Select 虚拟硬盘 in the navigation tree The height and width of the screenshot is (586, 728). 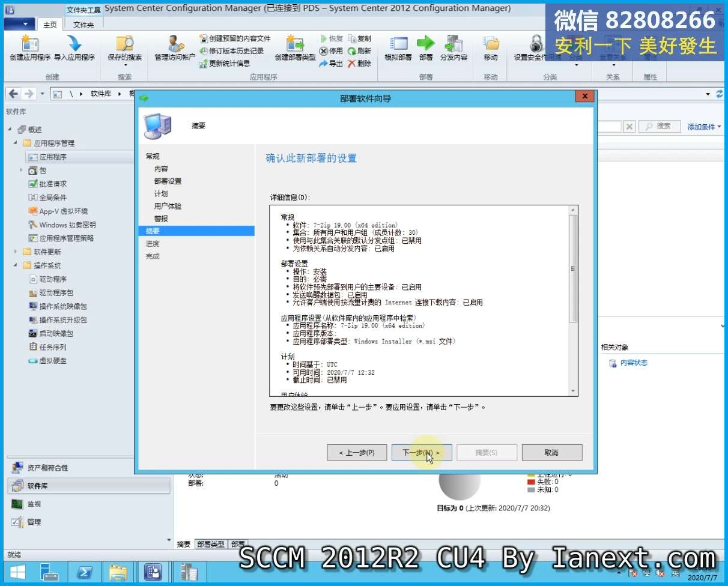[x=47, y=361]
